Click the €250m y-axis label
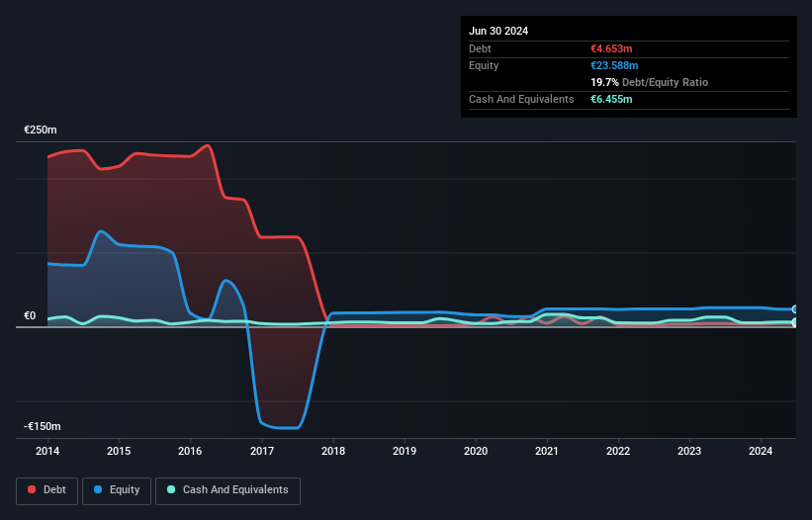812x520 pixels. pyautogui.click(x=41, y=130)
